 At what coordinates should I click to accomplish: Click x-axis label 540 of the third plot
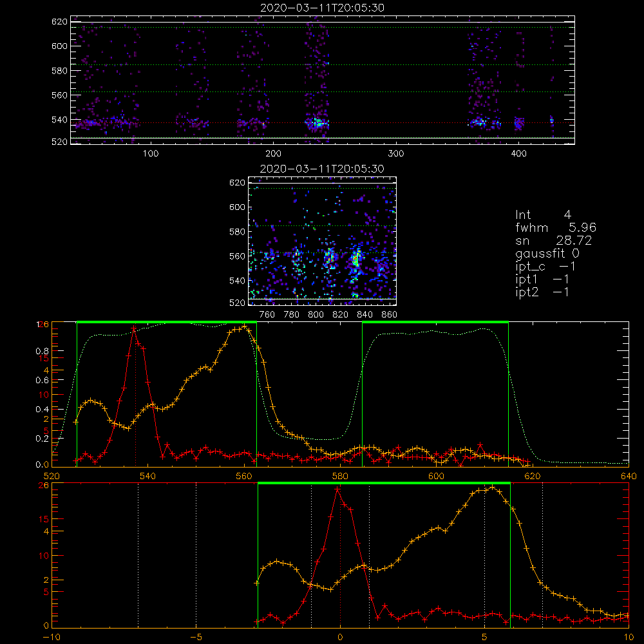coord(148,477)
